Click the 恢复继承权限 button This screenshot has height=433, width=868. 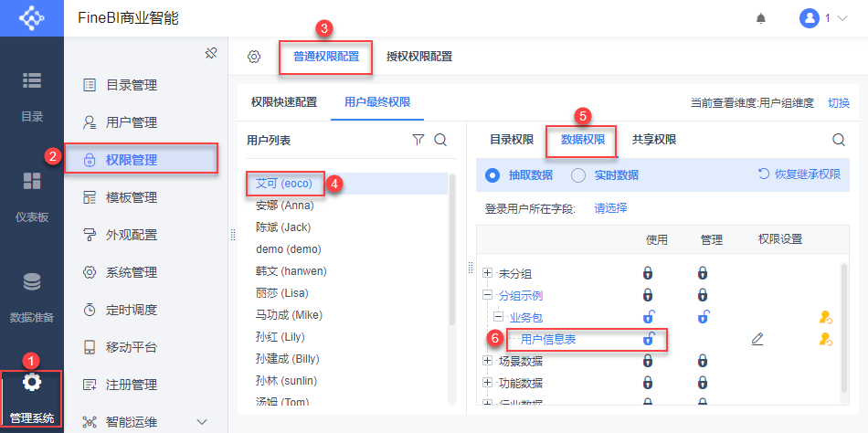tap(799, 174)
